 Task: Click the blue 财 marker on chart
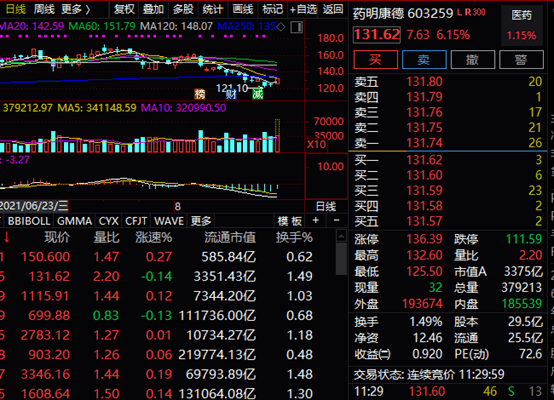pos(231,94)
